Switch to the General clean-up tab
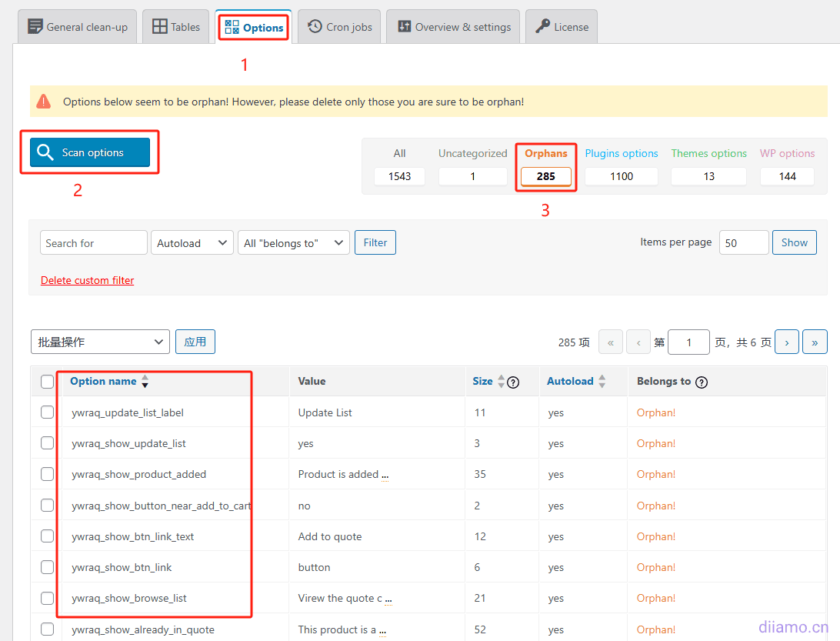This screenshot has width=840, height=641. [x=78, y=27]
